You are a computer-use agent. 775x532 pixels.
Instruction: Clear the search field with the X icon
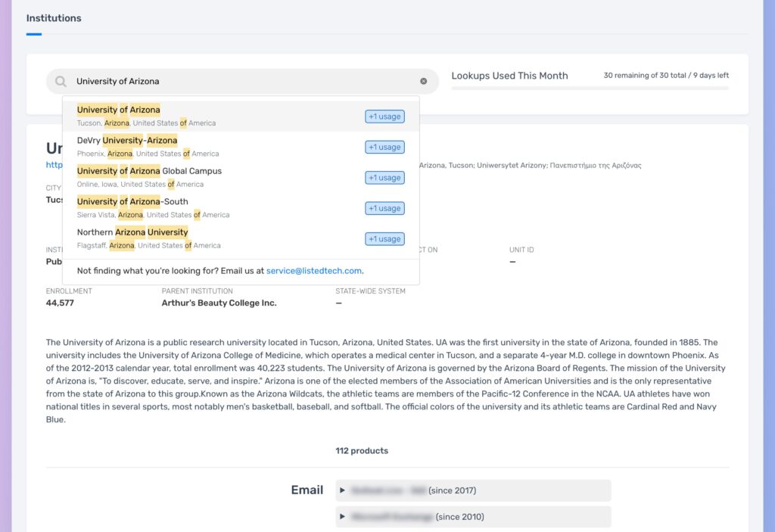click(424, 81)
